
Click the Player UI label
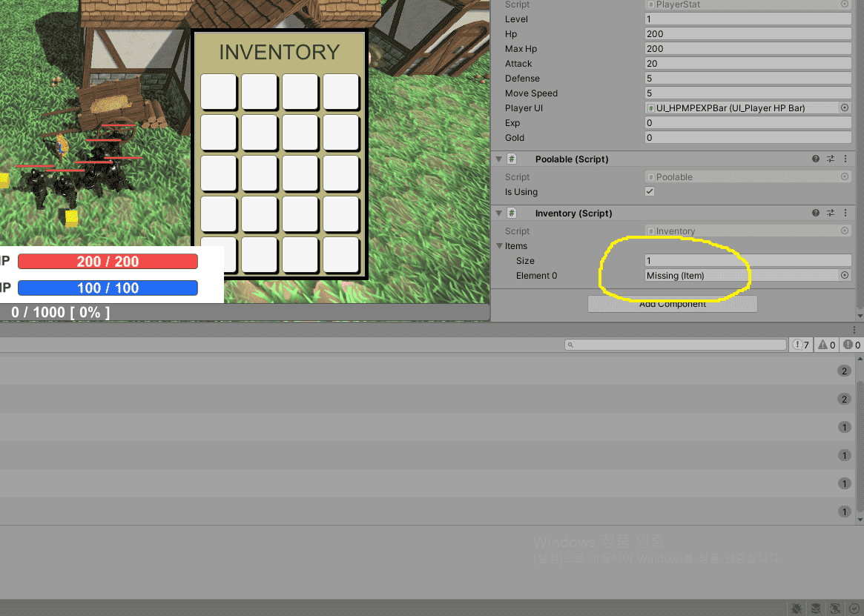[x=524, y=108]
